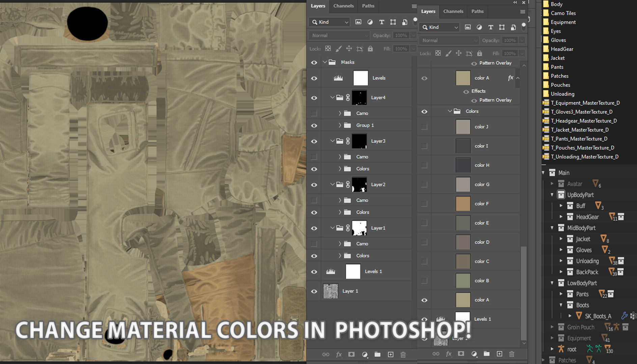Select Layer 1 thumbnail in left panel
The image size is (637, 364).
pos(331,291)
